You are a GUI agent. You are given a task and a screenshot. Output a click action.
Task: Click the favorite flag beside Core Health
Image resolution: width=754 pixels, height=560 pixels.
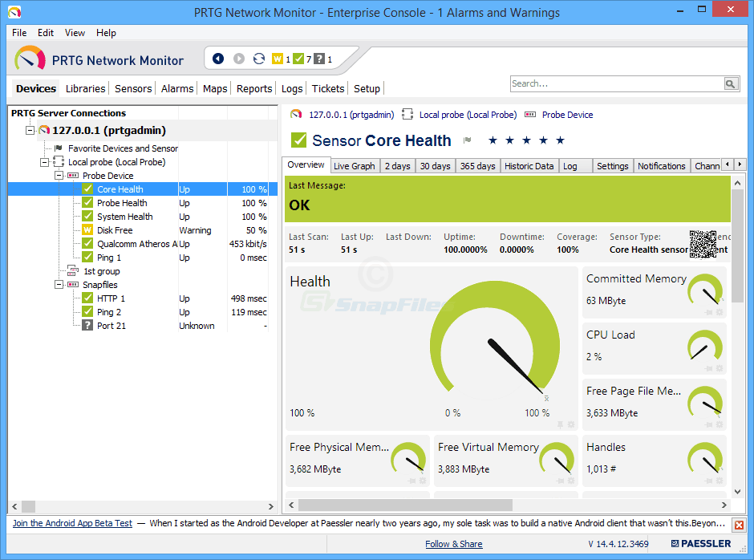tap(467, 140)
